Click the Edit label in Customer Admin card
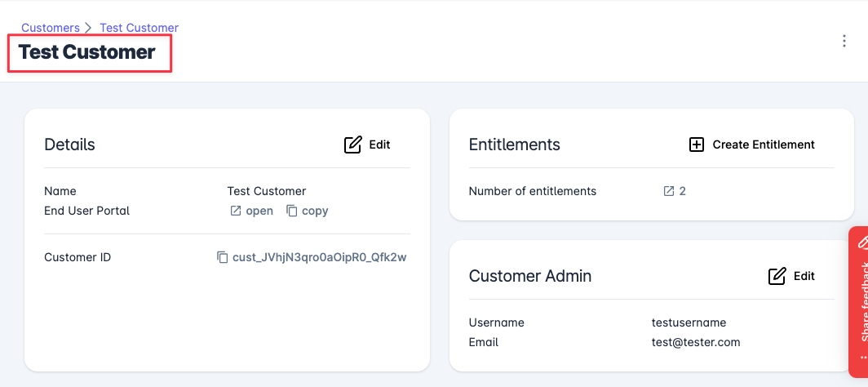 (804, 276)
